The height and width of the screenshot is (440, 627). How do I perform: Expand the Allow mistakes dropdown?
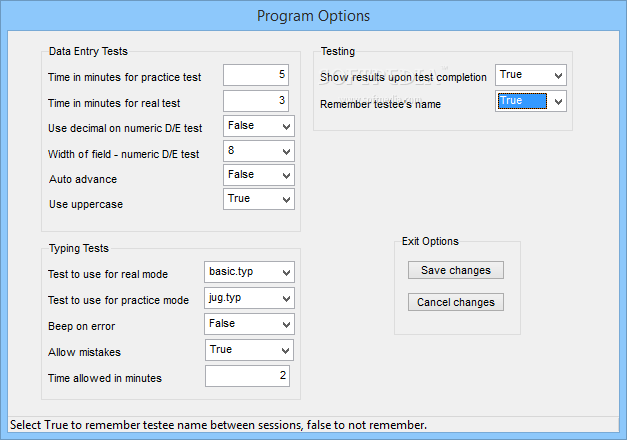[249, 350]
